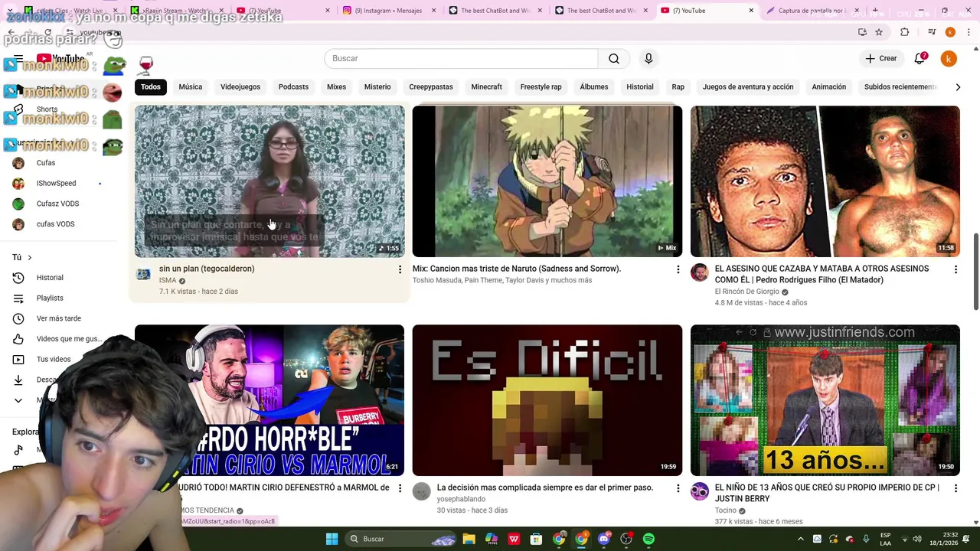This screenshot has height=551, width=980.
Task: Play the Naruto mix thumbnail
Action: click(547, 181)
